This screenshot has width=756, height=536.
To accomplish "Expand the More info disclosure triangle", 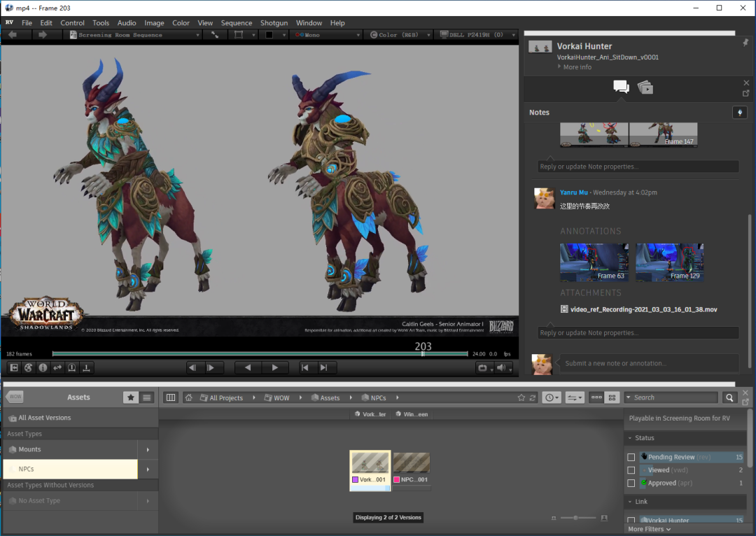I will click(x=559, y=67).
